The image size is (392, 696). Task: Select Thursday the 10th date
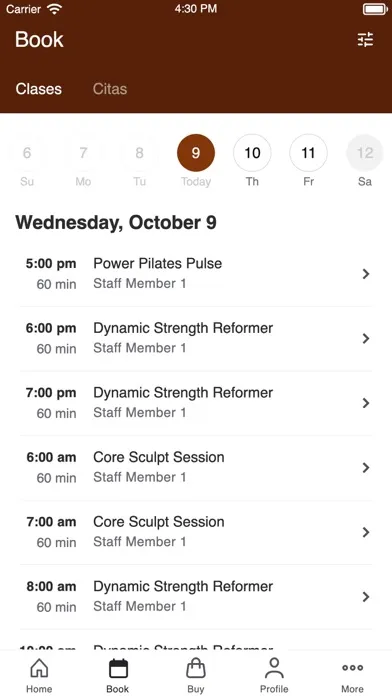(252, 153)
